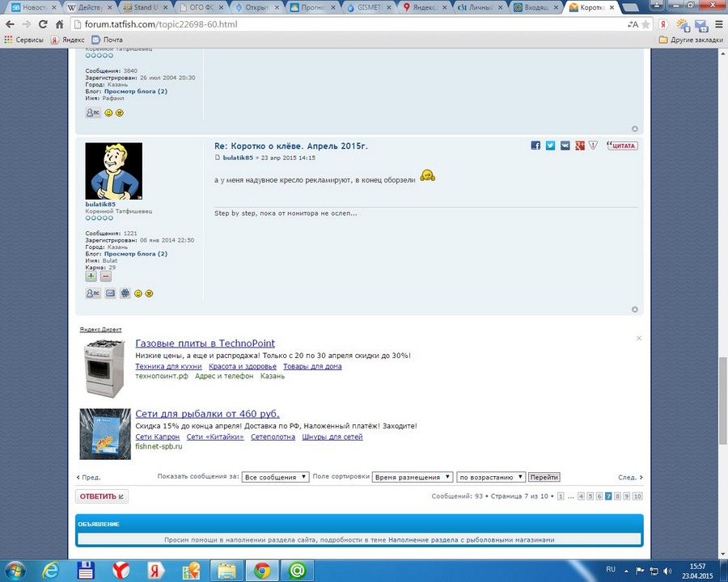The height and width of the screenshot is (582, 728).
Task: Switch to the Stand Up browser tab
Action: click(146, 7)
